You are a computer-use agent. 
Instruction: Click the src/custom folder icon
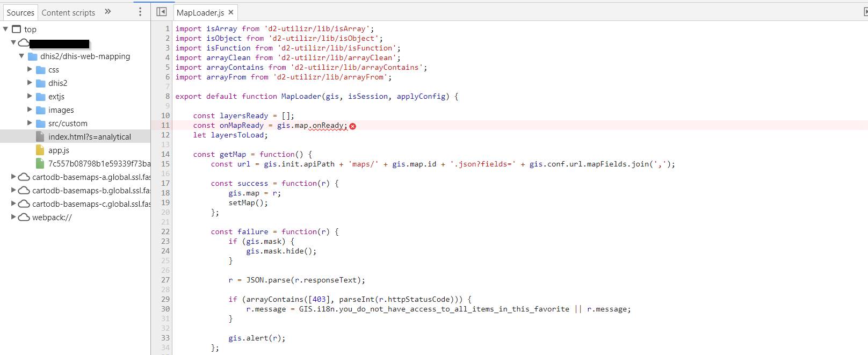click(x=40, y=124)
